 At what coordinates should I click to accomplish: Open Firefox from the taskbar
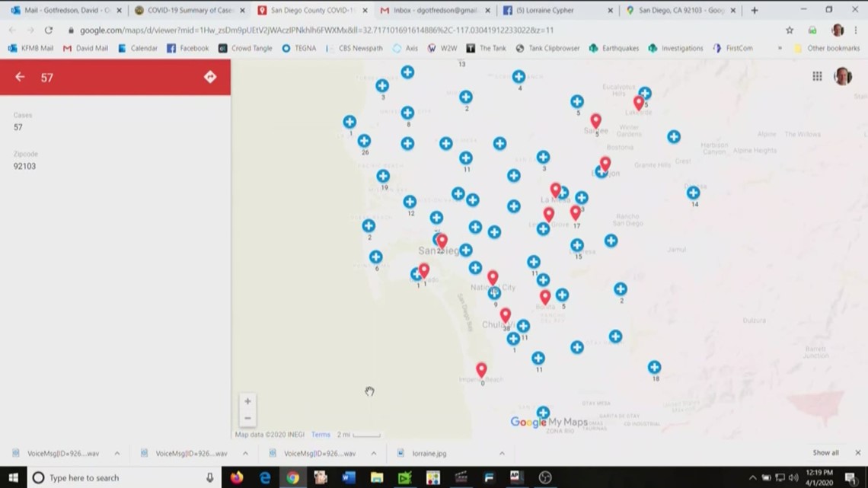237,478
